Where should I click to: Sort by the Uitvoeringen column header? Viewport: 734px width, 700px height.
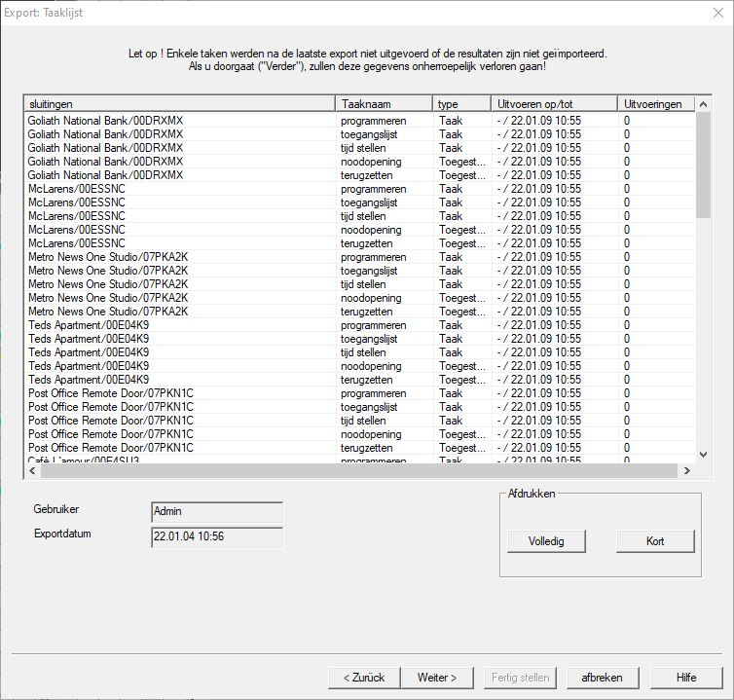click(655, 104)
